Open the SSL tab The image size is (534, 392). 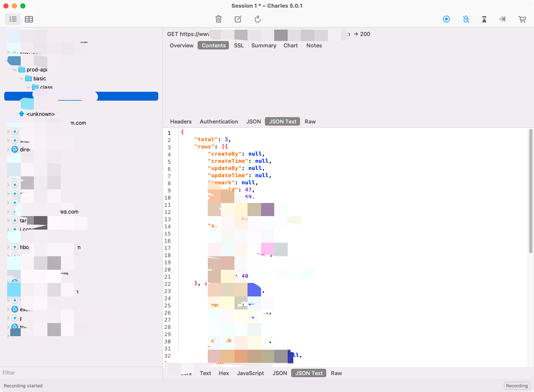pos(239,45)
